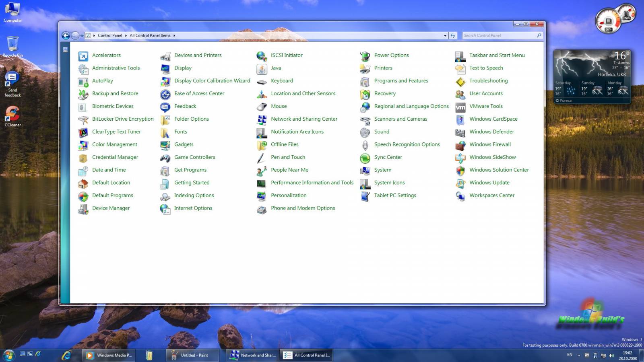Screen dimensions: 644x362
Task: Focus the Search Control Panel field
Action: [x=502, y=36]
